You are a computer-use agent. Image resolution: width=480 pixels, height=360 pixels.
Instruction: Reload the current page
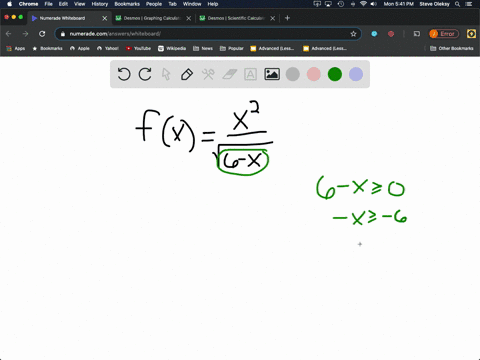(42, 34)
